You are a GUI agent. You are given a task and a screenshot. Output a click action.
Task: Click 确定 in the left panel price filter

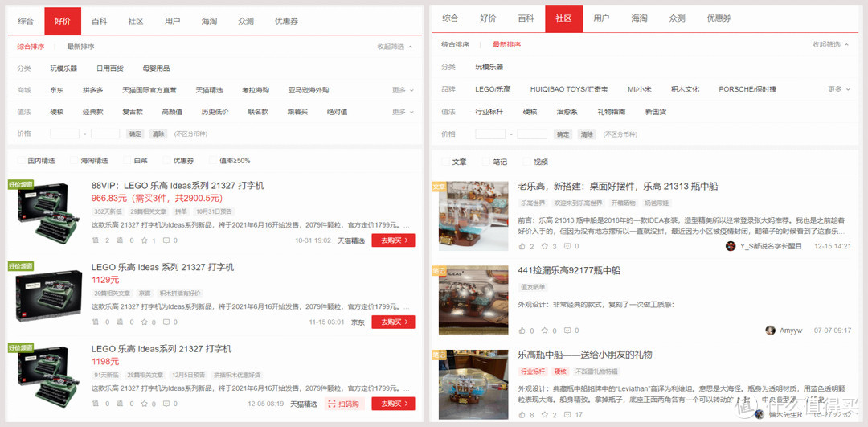click(136, 133)
